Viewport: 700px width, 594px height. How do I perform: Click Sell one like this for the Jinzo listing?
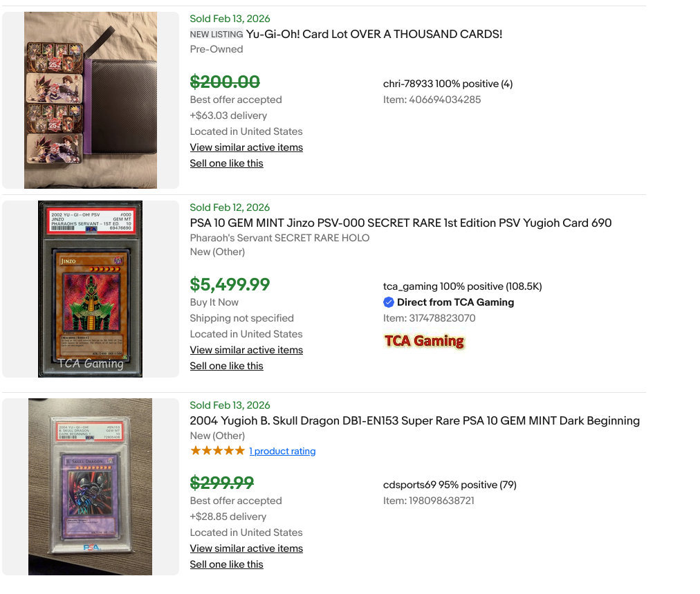click(x=226, y=365)
